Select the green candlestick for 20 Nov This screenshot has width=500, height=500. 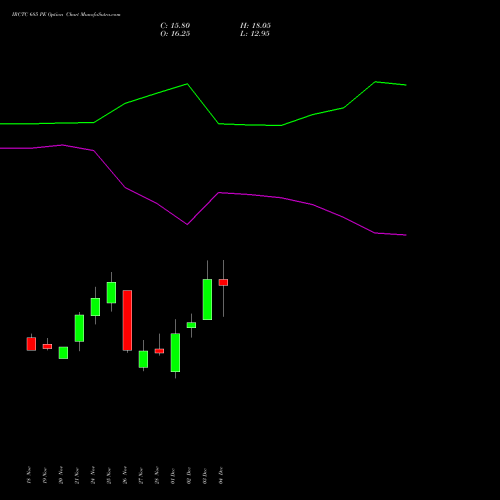coord(63,353)
